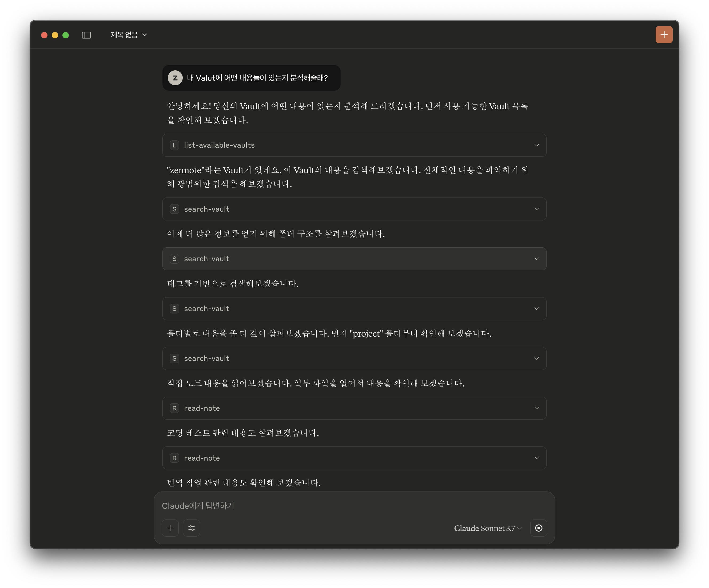
Task: Minimize the window with yellow button
Action: (x=55, y=35)
